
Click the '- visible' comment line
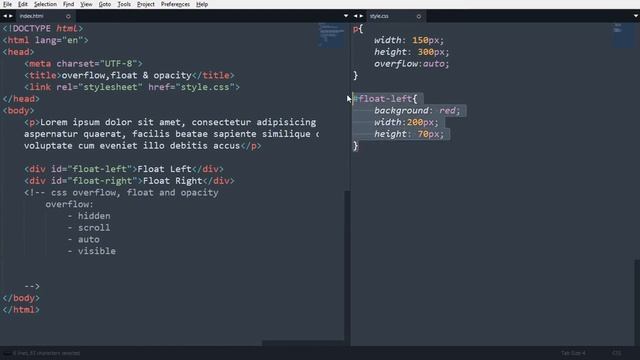(91, 251)
